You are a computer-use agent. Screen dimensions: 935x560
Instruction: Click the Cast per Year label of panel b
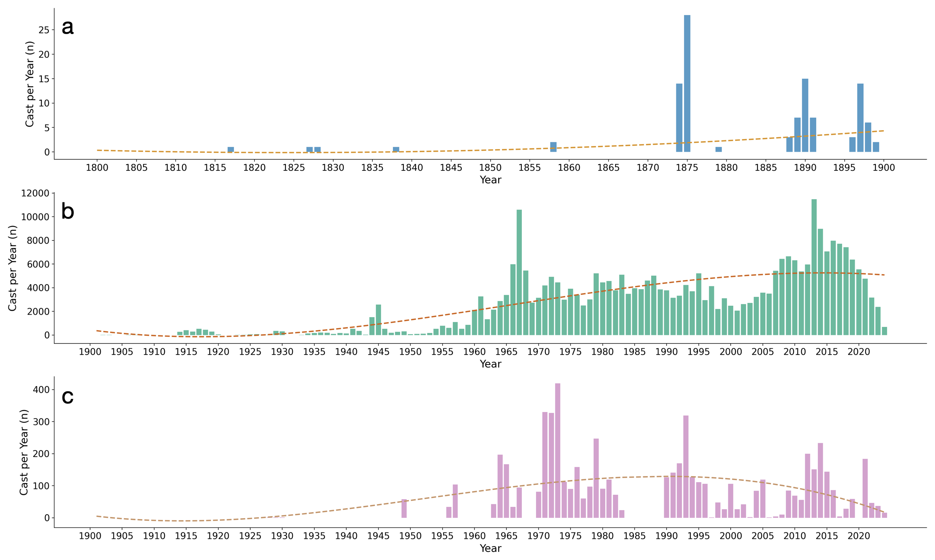click(x=13, y=268)
